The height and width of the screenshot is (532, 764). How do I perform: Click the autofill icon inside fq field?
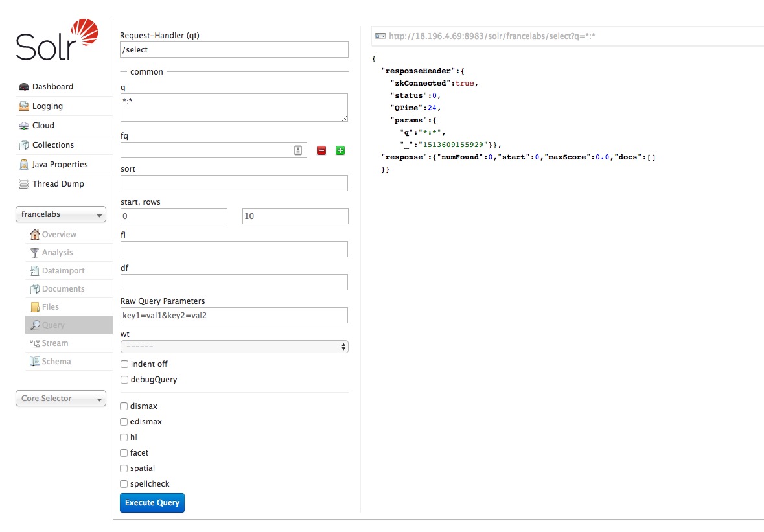tap(298, 150)
